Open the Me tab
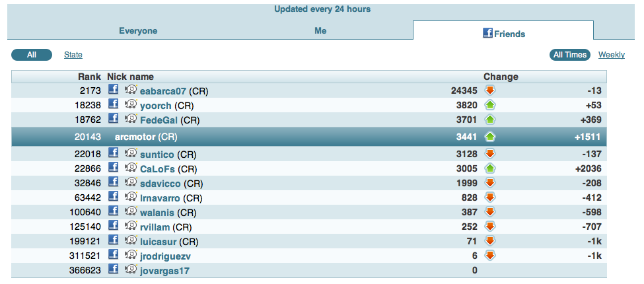The height and width of the screenshot is (284, 644). point(320,30)
